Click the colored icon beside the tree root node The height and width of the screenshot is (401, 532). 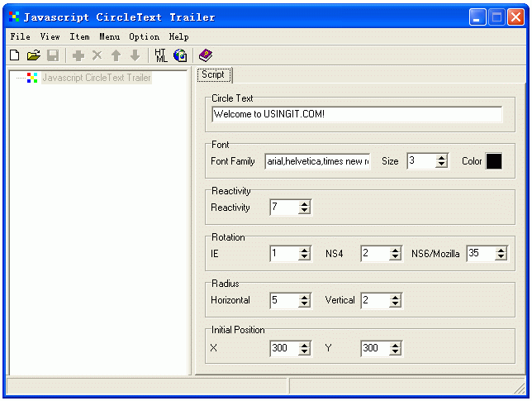point(32,78)
